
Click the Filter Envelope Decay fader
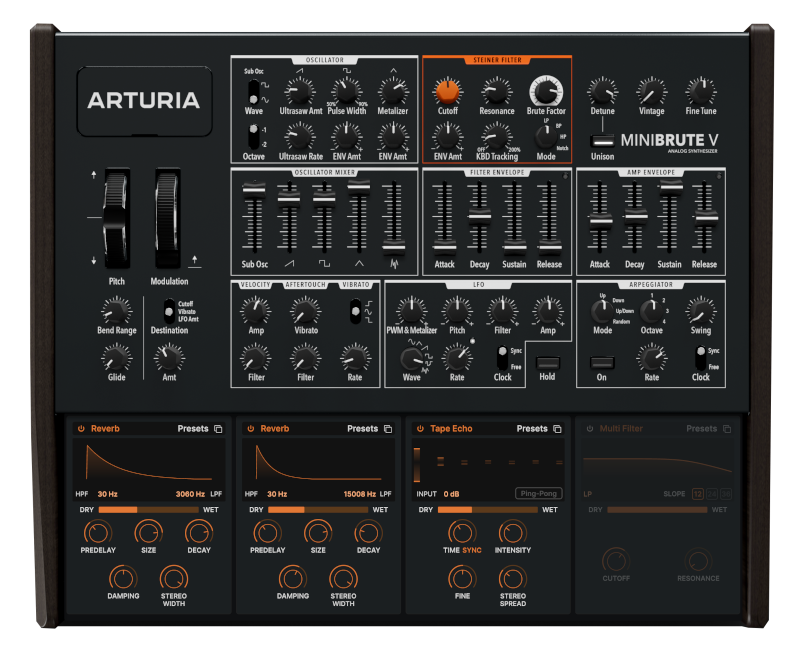point(479,217)
